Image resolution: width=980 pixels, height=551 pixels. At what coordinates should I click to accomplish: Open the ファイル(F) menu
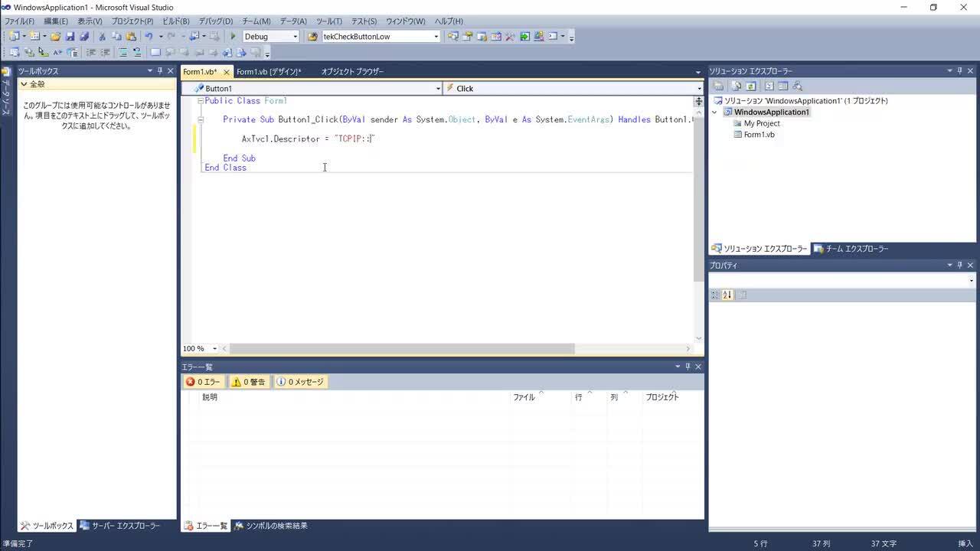click(x=19, y=21)
